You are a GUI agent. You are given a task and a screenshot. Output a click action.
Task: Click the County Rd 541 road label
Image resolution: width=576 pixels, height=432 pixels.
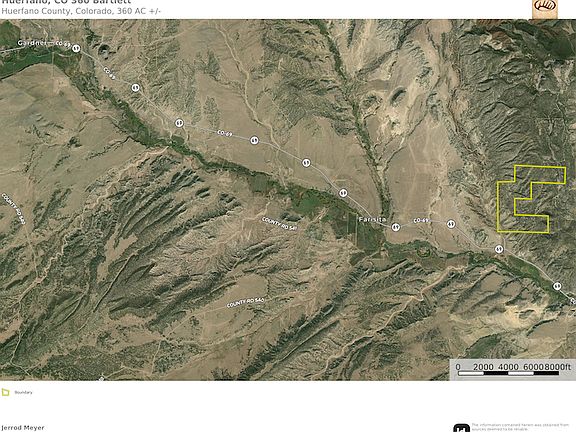pos(279,224)
